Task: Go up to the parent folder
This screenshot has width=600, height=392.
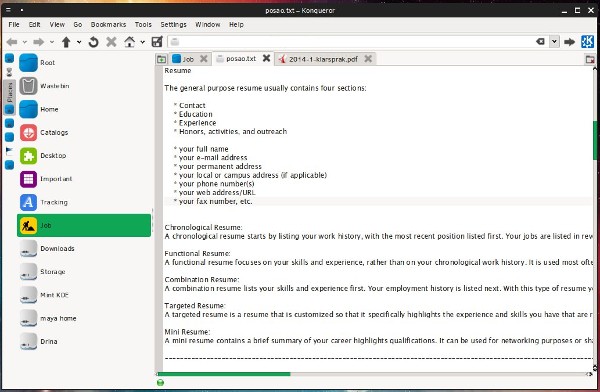Action: [x=66, y=42]
